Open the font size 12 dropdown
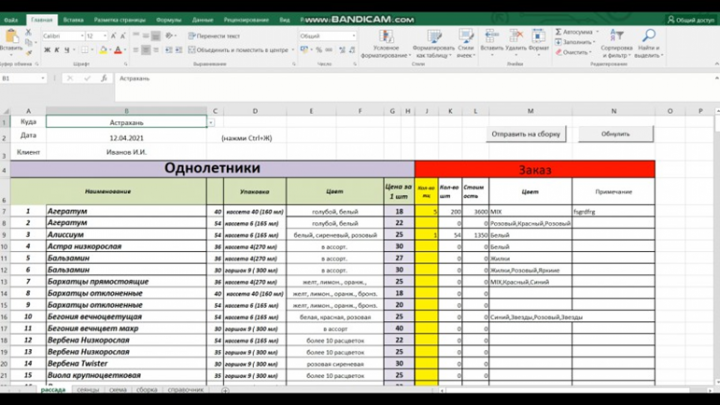This screenshot has width=720, height=405. pos(105,36)
